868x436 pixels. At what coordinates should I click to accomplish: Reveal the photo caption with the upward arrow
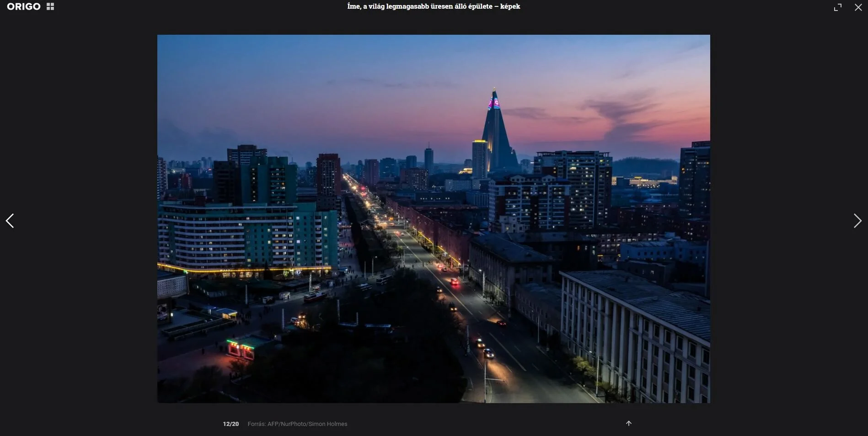[x=628, y=423]
